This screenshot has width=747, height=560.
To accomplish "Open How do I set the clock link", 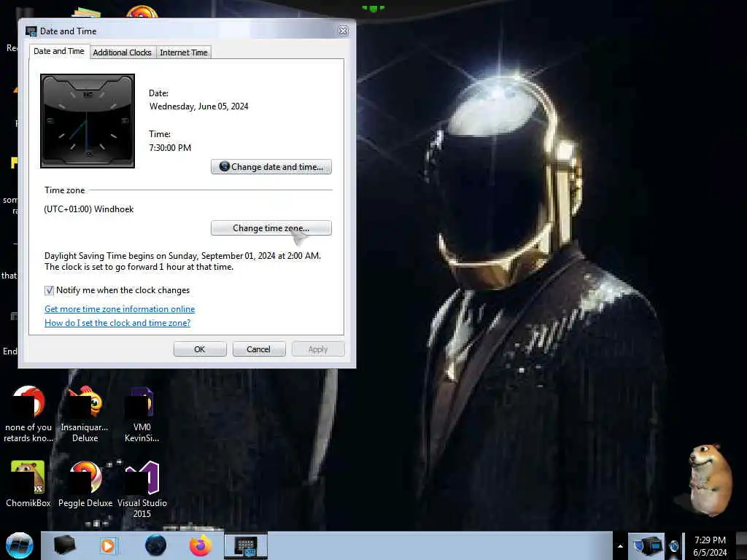I will pos(117,323).
